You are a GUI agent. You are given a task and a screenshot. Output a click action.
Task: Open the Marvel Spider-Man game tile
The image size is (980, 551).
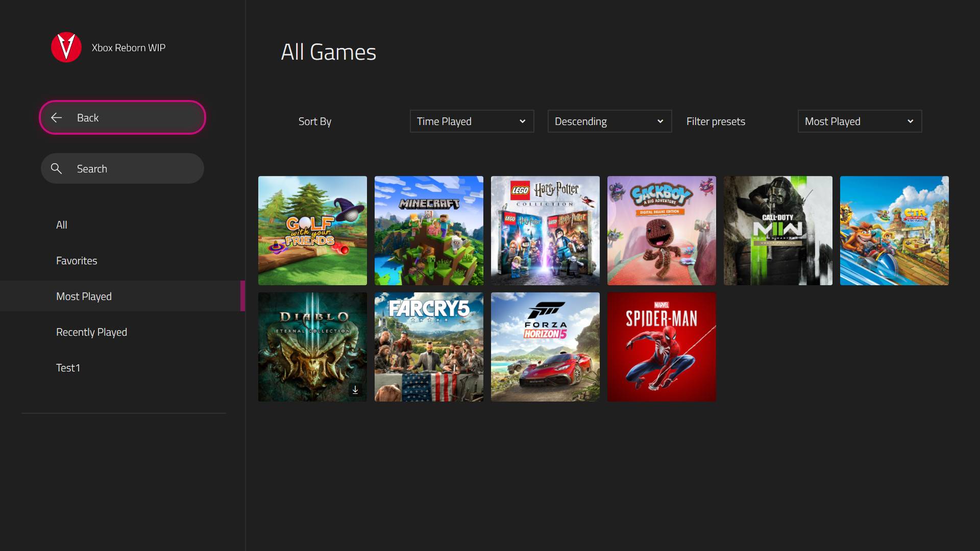tap(661, 347)
